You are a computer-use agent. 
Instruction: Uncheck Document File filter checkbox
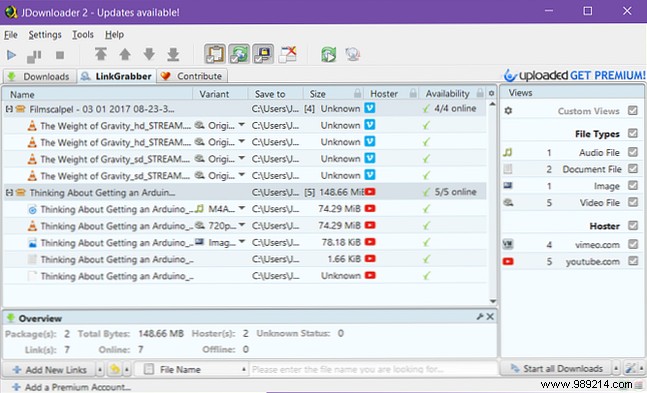point(633,168)
